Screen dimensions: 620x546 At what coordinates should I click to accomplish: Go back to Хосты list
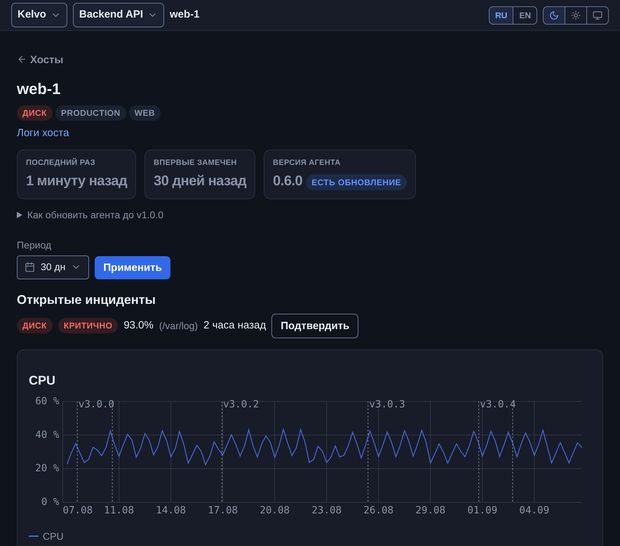tap(40, 60)
